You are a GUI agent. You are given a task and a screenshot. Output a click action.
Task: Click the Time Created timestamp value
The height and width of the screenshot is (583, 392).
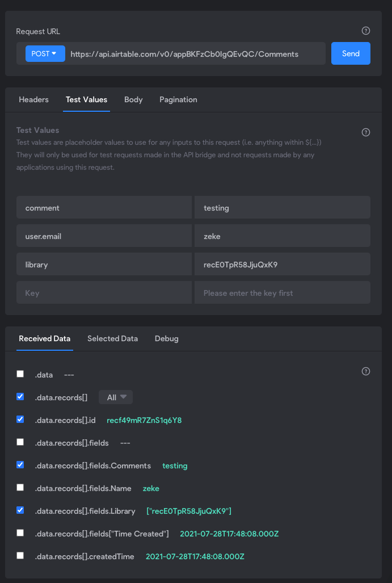click(x=229, y=534)
